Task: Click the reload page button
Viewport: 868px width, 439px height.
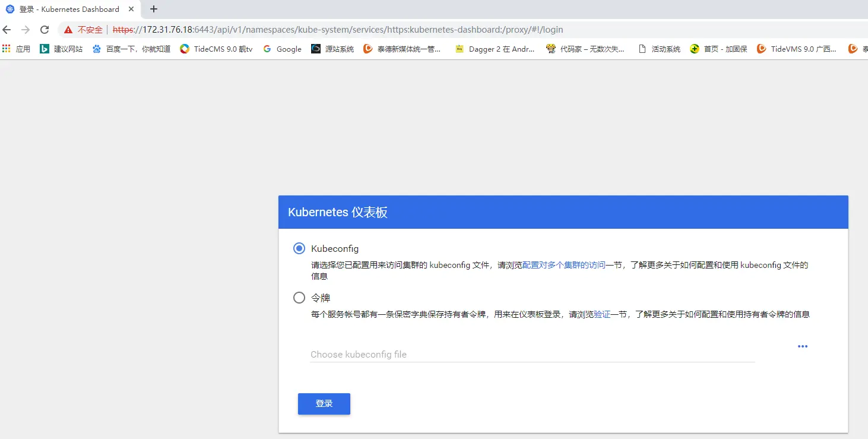Action: (44, 29)
